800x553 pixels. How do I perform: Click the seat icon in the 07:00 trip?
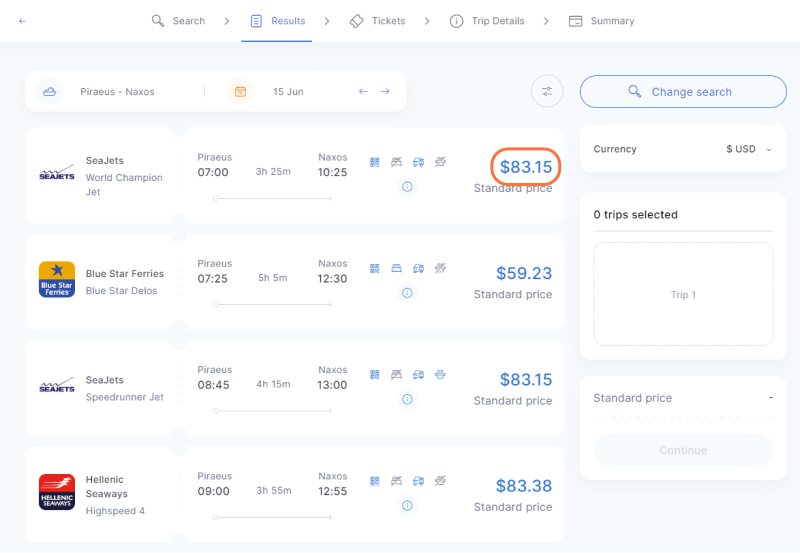(x=374, y=162)
